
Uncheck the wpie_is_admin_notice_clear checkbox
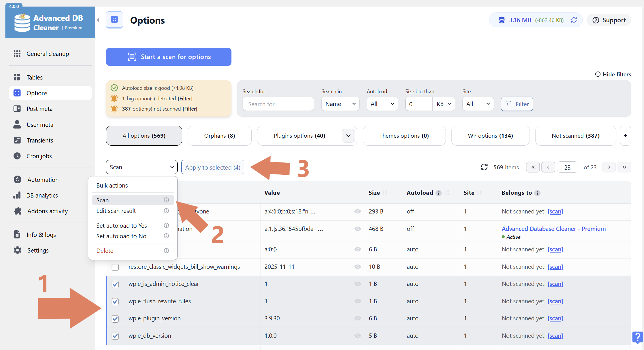(x=115, y=284)
